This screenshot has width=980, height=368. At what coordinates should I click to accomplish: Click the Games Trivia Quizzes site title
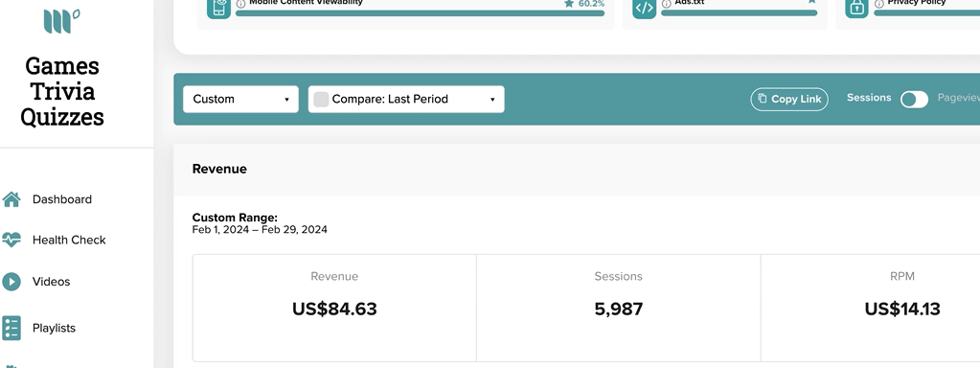(x=62, y=91)
